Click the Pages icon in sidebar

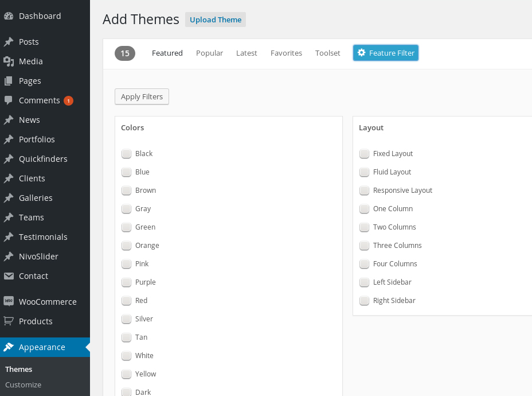pos(9,81)
